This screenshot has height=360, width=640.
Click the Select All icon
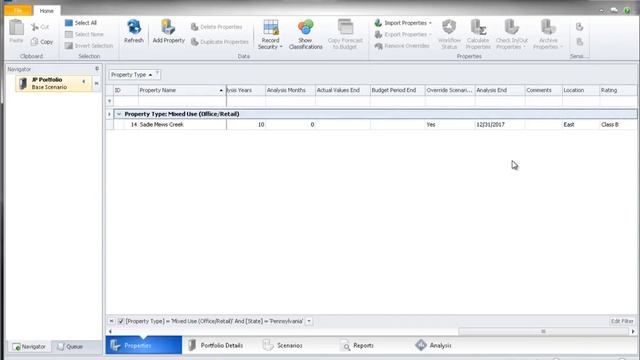point(69,23)
